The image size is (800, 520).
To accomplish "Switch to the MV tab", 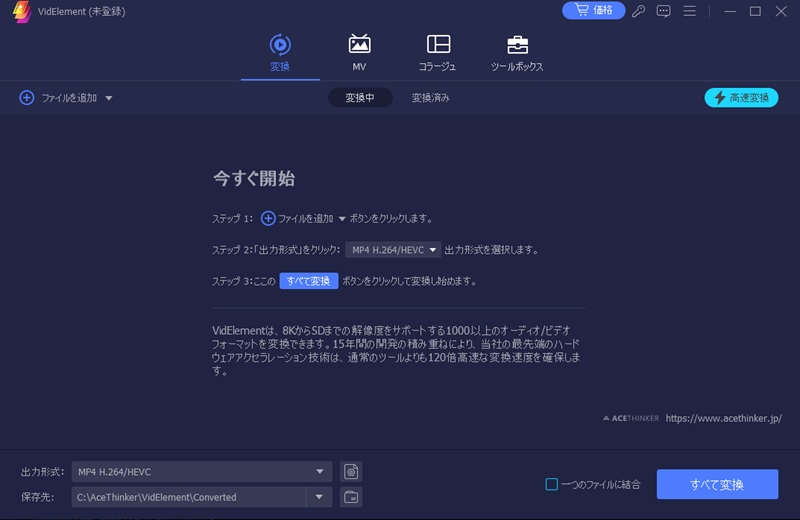I will pyautogui.click(x=359, y=53).
